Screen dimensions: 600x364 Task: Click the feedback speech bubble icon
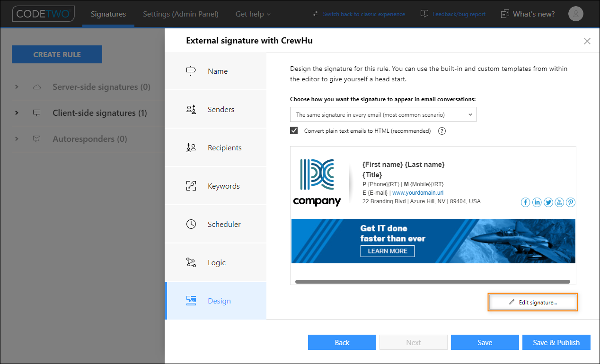tap(424, 14)
